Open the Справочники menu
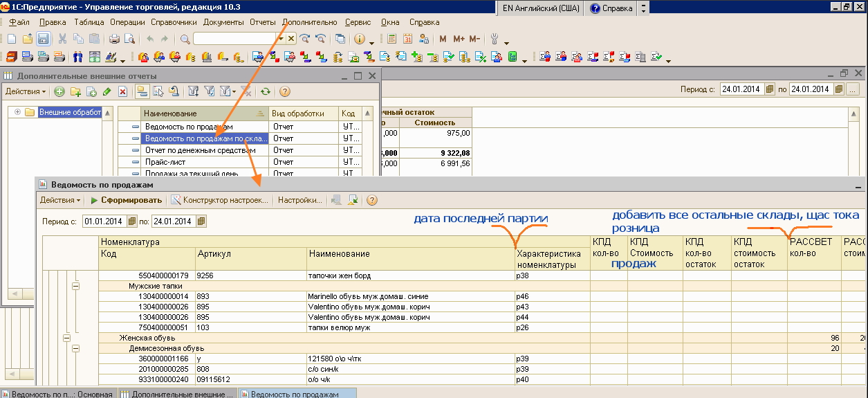The height and width of the screenshot is (398, 868). pyautogui.click(x=174, y=22)
